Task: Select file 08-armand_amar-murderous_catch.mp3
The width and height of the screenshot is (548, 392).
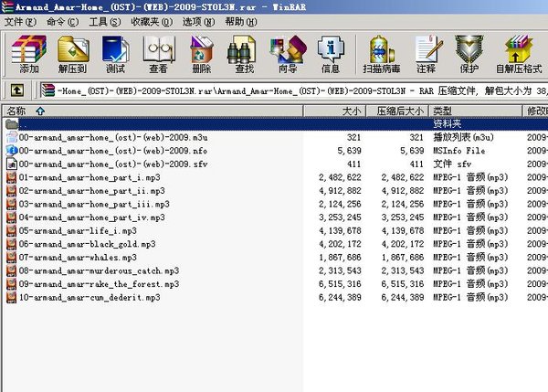Action: (x=99, y=270)
